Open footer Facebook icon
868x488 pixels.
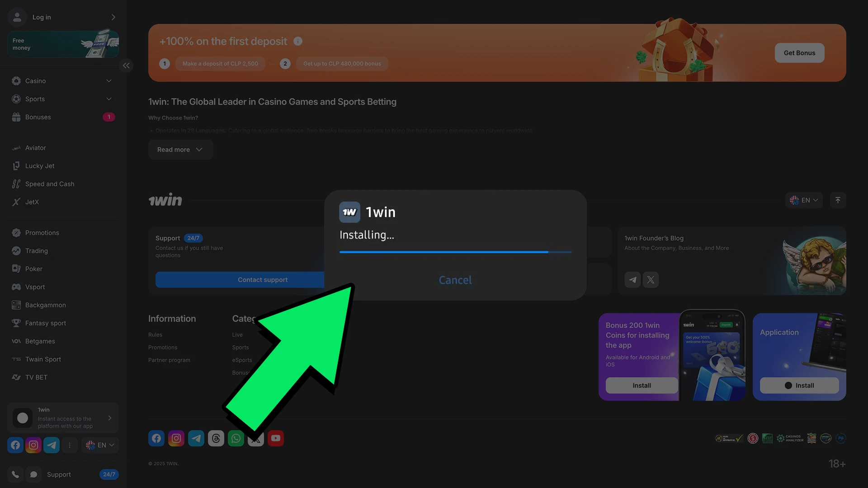coord(156,438)
